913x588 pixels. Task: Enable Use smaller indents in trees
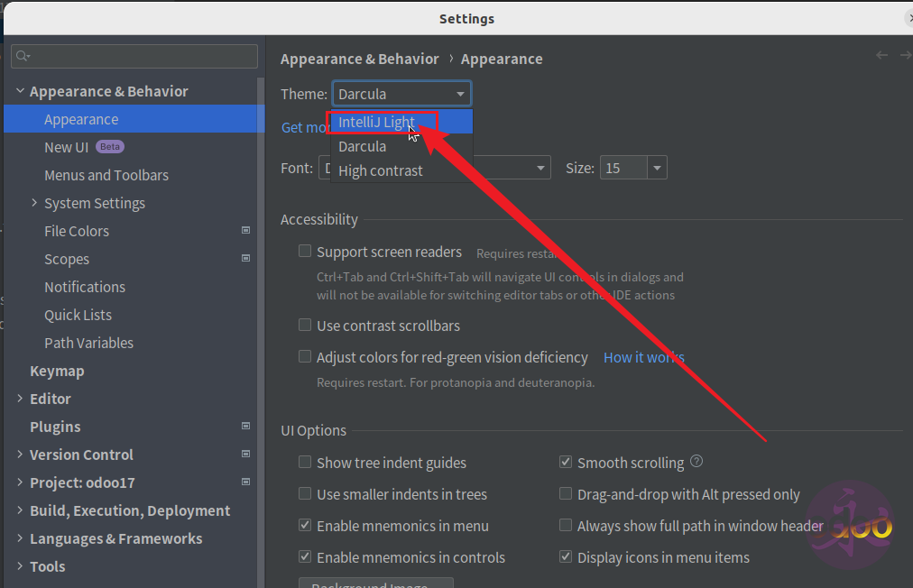tap(305, 493)
